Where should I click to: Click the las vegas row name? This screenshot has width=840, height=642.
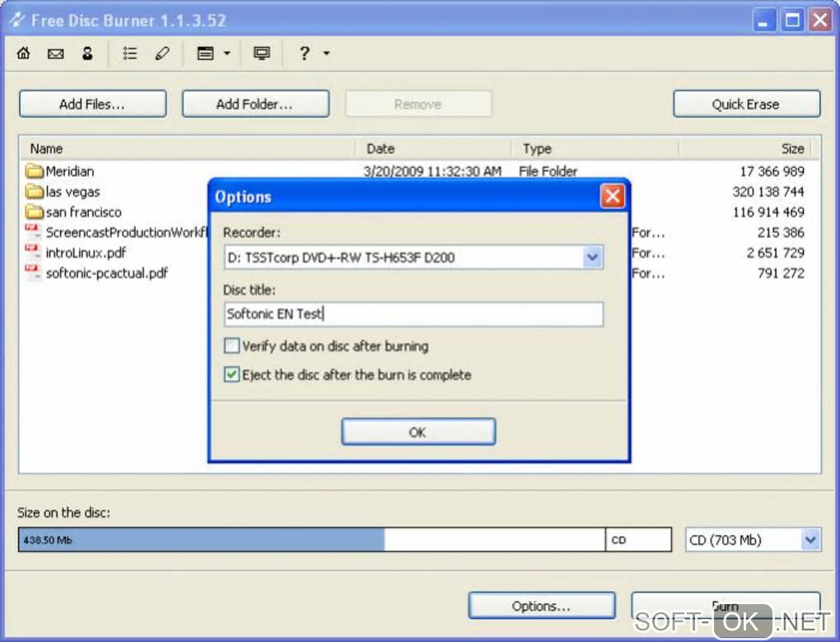72,192
